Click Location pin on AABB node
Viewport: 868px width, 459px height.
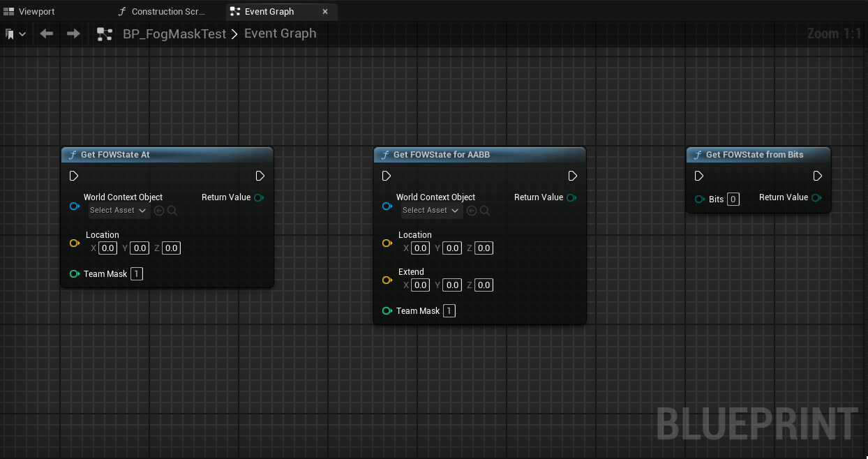click(x=387, y=243)
